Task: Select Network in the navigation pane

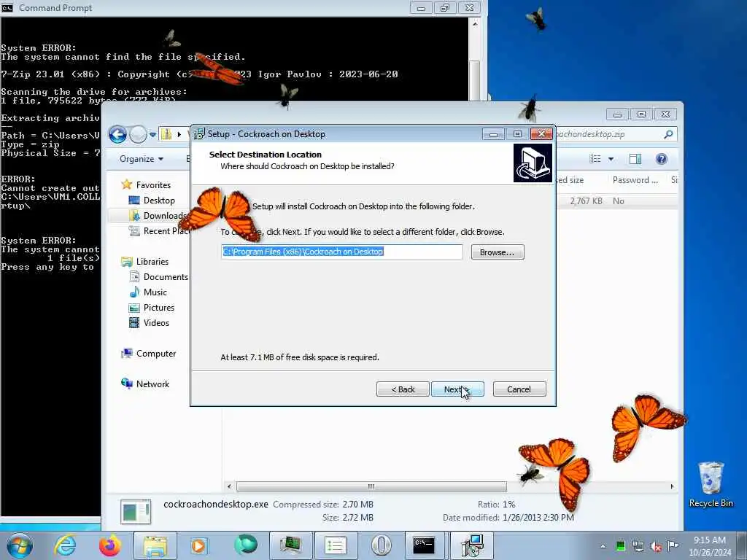Action: tap(152, 384)
